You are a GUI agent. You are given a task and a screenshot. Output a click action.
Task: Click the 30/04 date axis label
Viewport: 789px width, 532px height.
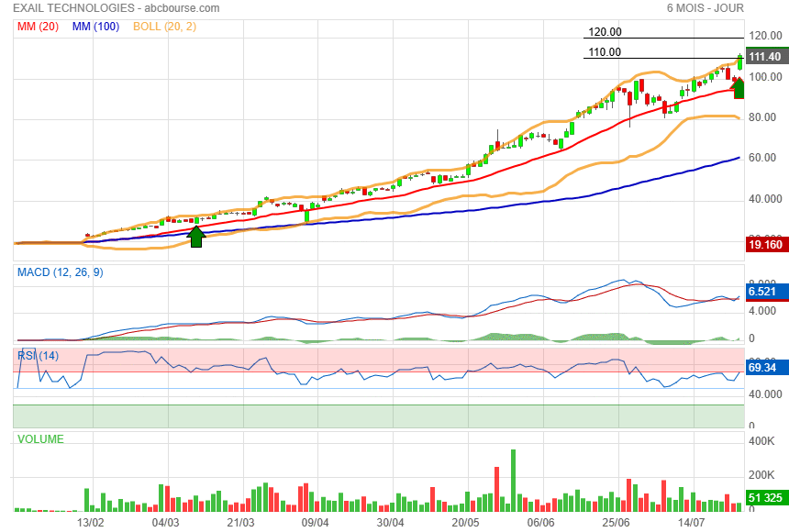(390, 522)
